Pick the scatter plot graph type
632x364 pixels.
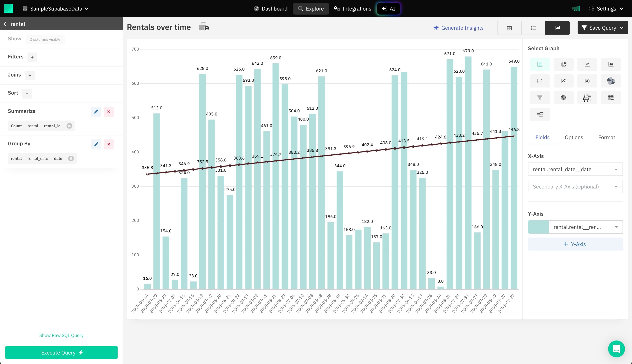pos(540,81)
